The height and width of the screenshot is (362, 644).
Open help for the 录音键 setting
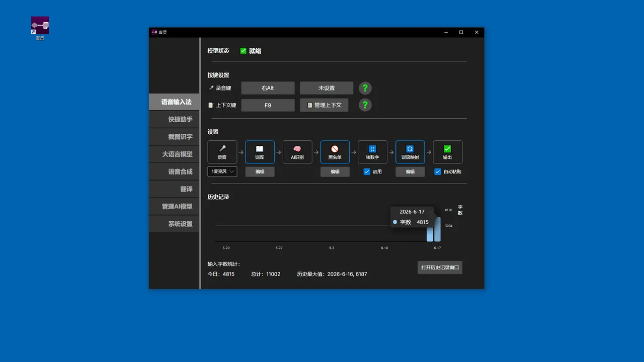click(365, 88)
